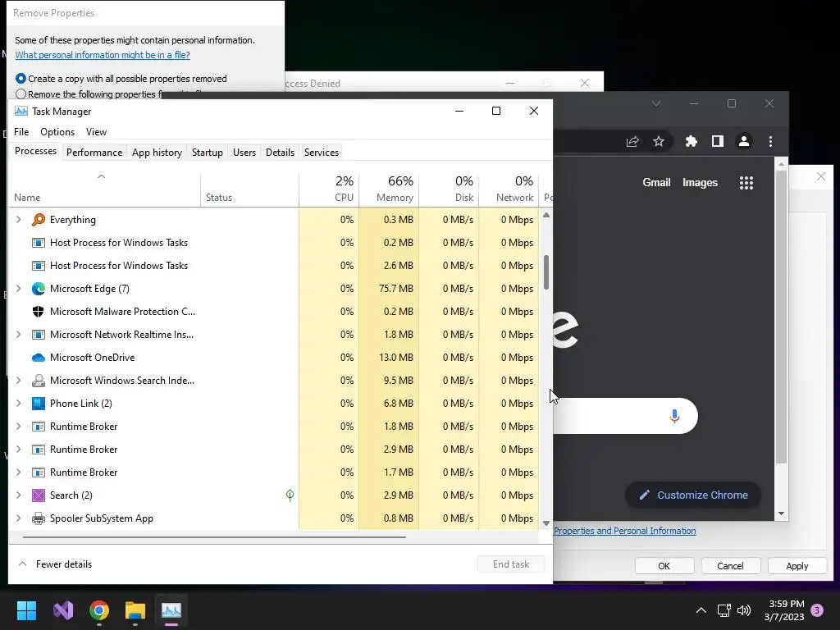
Task: Click the Microsoft Windows Search Indexer icon
Action: 38,381
